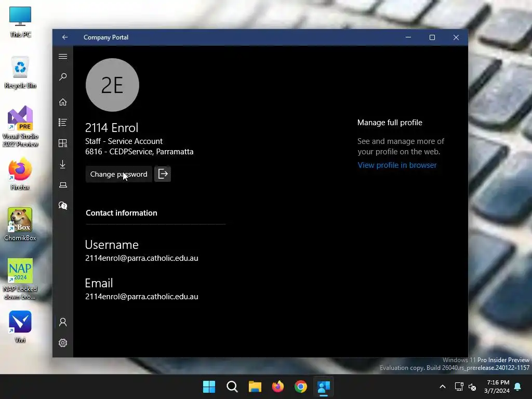Open the Windows Start menu
The image size is (532, 399).
209,387
